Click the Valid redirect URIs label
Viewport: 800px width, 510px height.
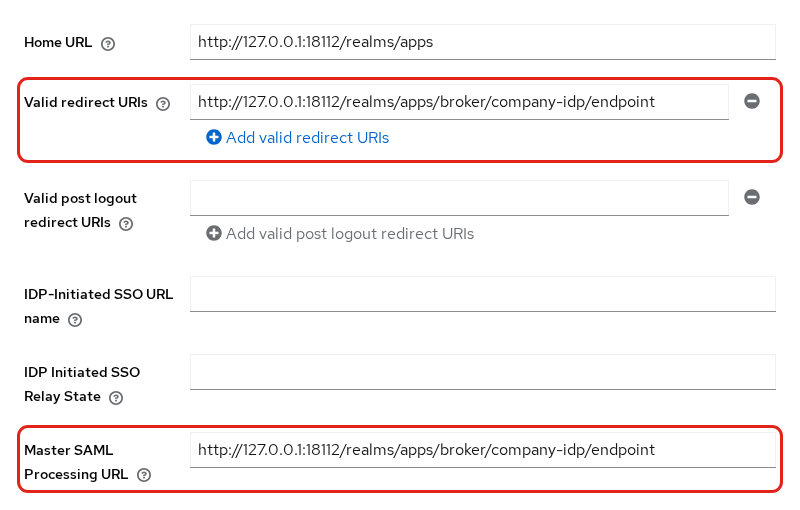(86, 103)
